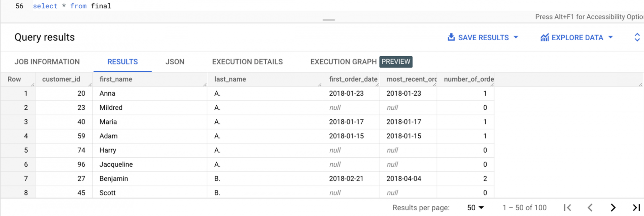Jump to last page of results
Viewport: 644px width, 216px height.
point(636,208)
